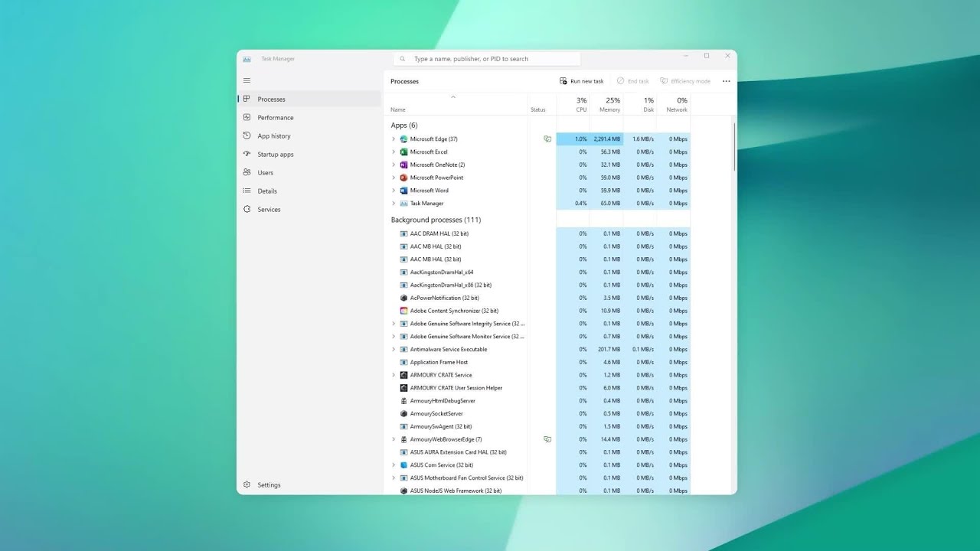Click ARMOURY CRATE User Session Helper icon
This screenshot has width=980, height=551.
coord(403,388)
